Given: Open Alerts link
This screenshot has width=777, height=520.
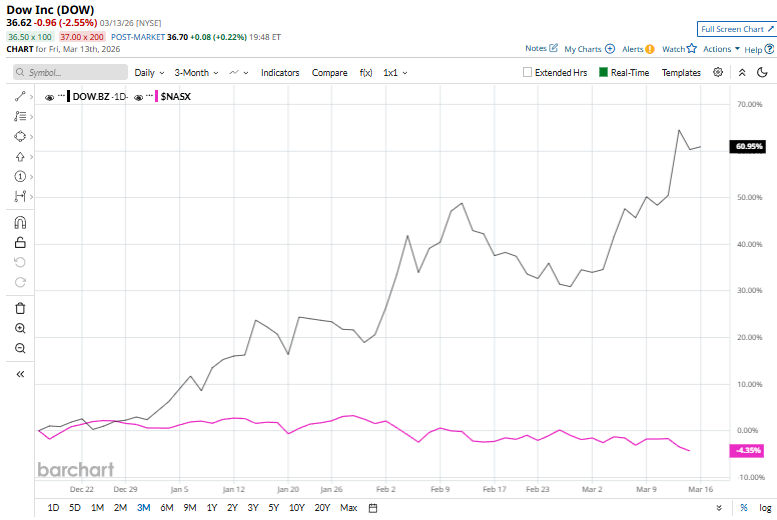Looking at the screenshot, I should tap(638, 49).
